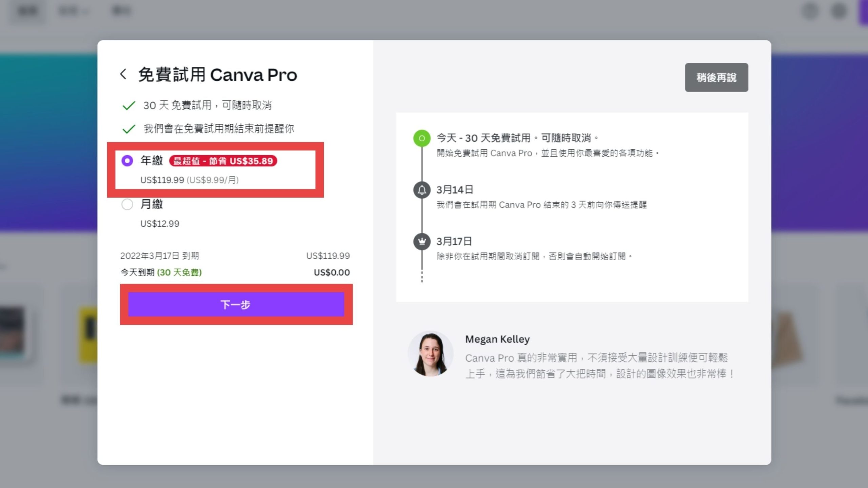Dismiss with the 稍後再說 button
868x488 pixels.
716,77
